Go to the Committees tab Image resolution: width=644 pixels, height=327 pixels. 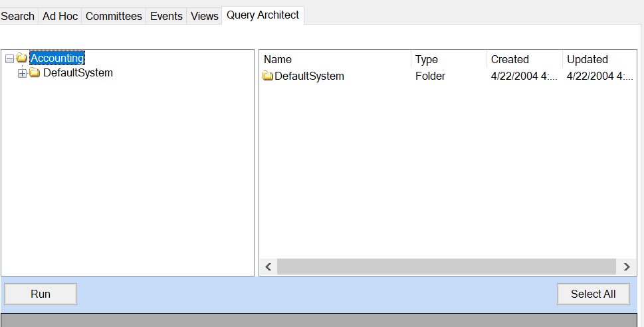[x=114, y=16]
